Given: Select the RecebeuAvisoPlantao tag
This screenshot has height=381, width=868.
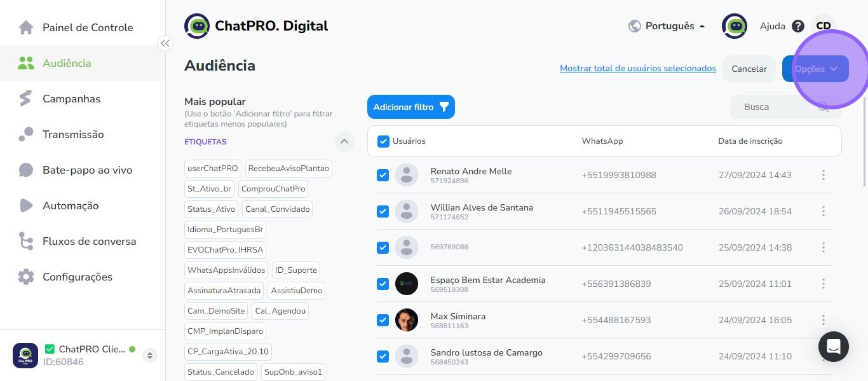Looking at the screenshot, I should tap(288, 169).
